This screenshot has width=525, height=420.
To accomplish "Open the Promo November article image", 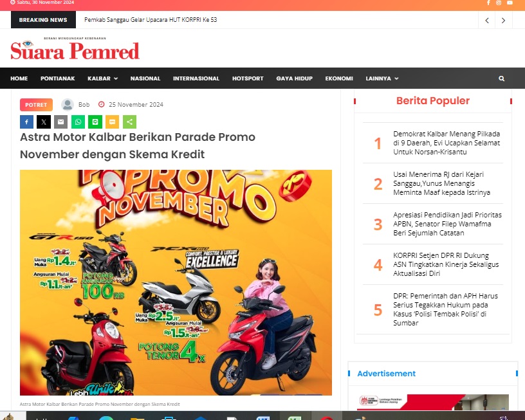I will pyautogui.click(x=176, y=282).
